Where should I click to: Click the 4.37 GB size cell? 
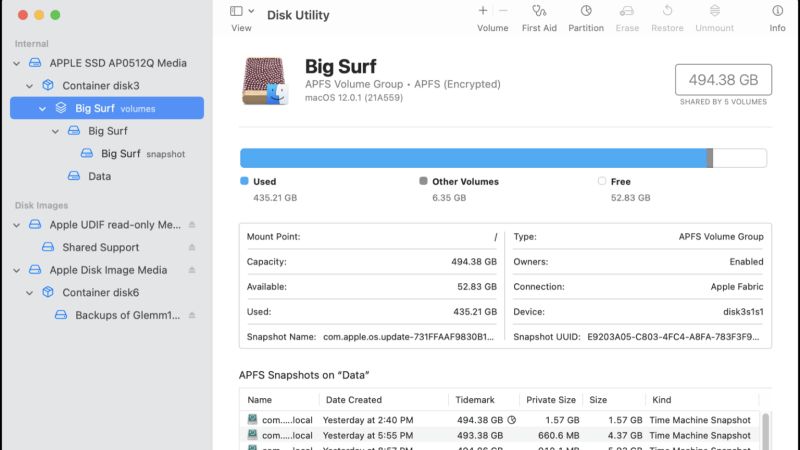[x=625, y=436]
